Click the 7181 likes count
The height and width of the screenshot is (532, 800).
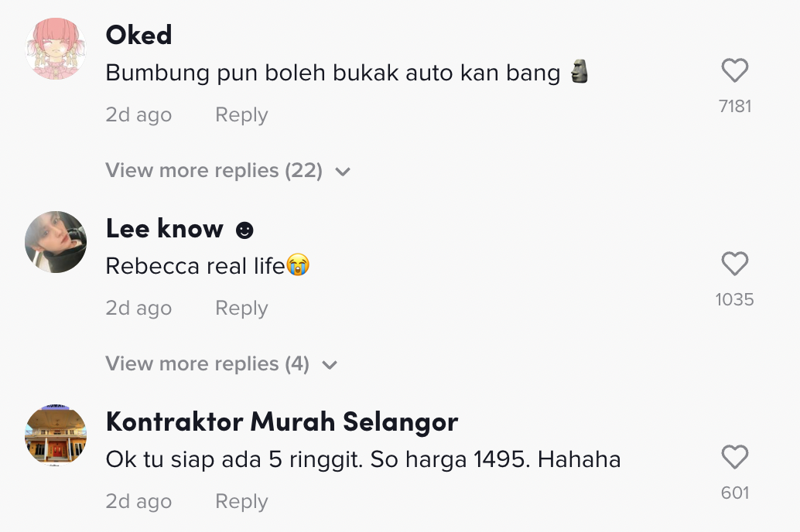(734, 106)
